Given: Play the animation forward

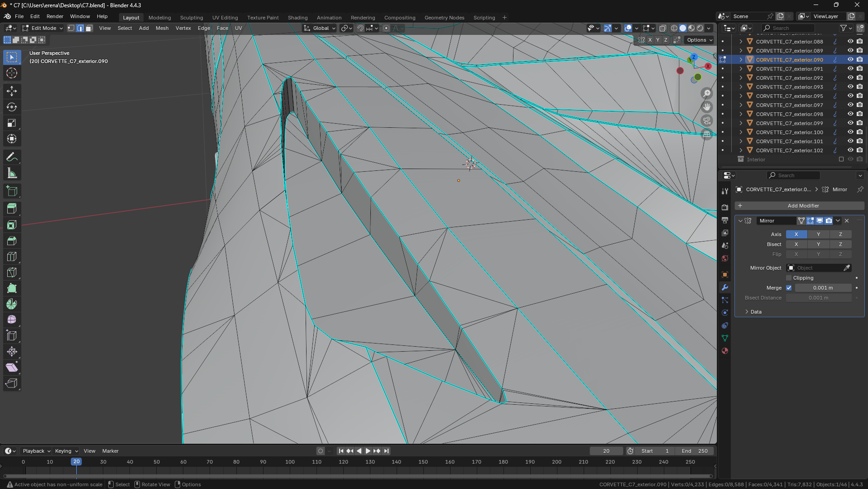Looking at the screenshot, I should coord(368,451).
